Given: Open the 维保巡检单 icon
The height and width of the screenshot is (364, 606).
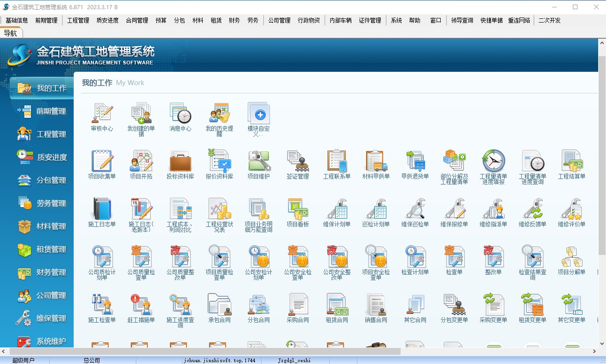Looking at the screenshot, I should point(415,209).
